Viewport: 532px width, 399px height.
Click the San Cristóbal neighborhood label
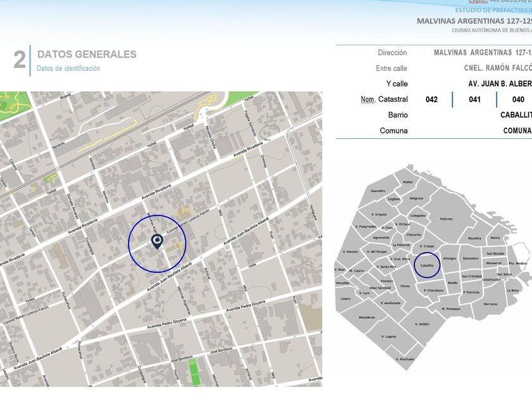(x=472, y=276)
